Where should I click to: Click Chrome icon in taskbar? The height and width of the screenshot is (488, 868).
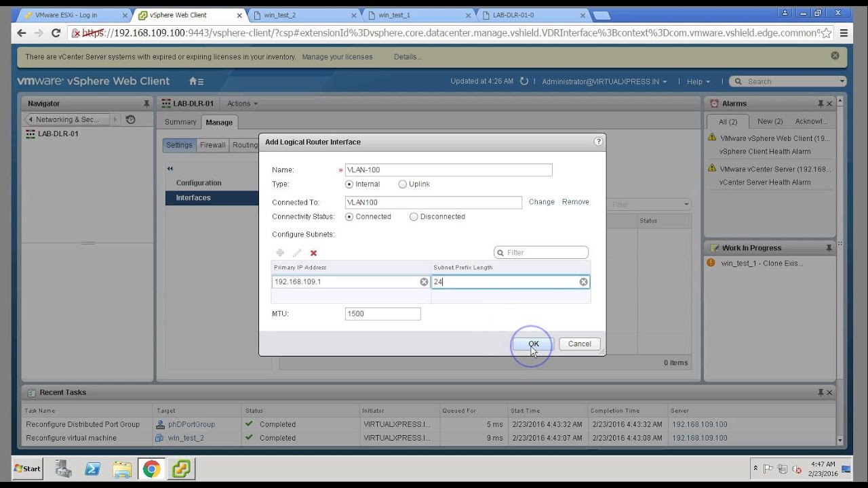pyautogui.click(x=151, y=468)
